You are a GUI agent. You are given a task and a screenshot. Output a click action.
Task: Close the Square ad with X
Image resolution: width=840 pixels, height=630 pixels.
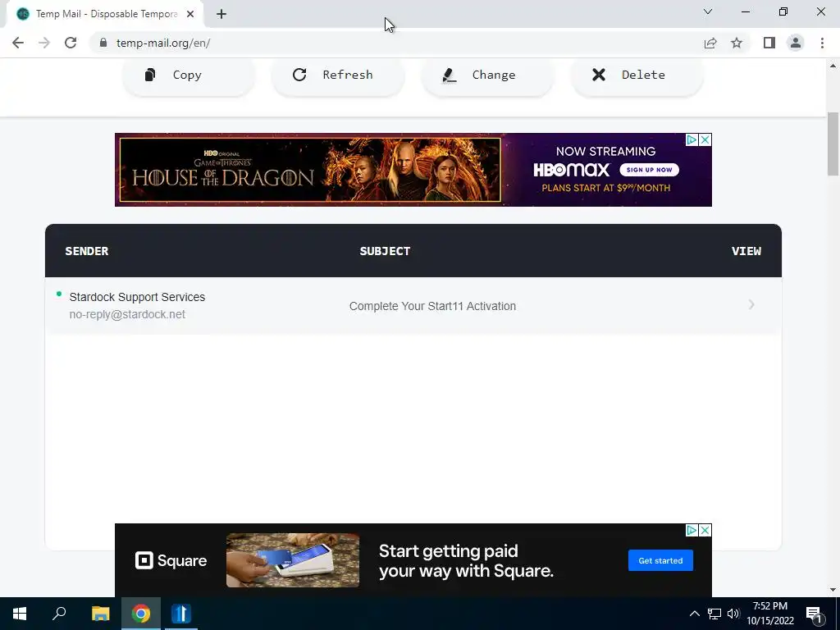point(705,531)
